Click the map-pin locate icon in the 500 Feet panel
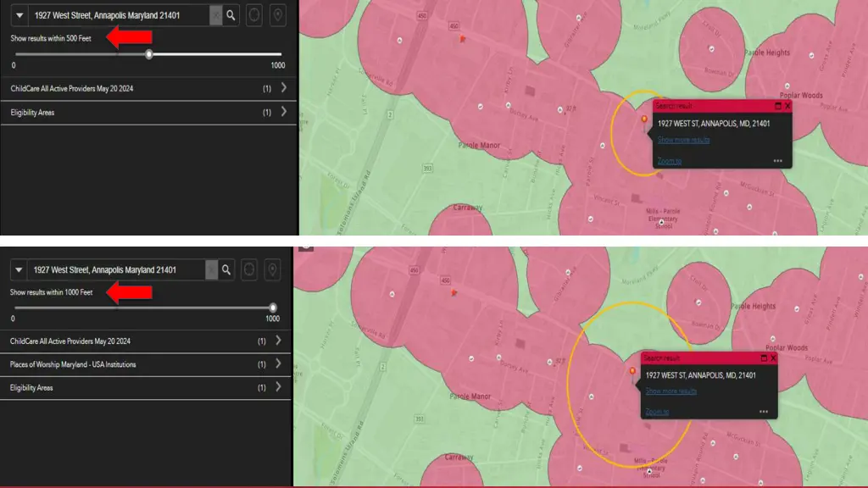The width and height of the screenshot is (868, 488). pyautogui.click(x=278, y=15)
